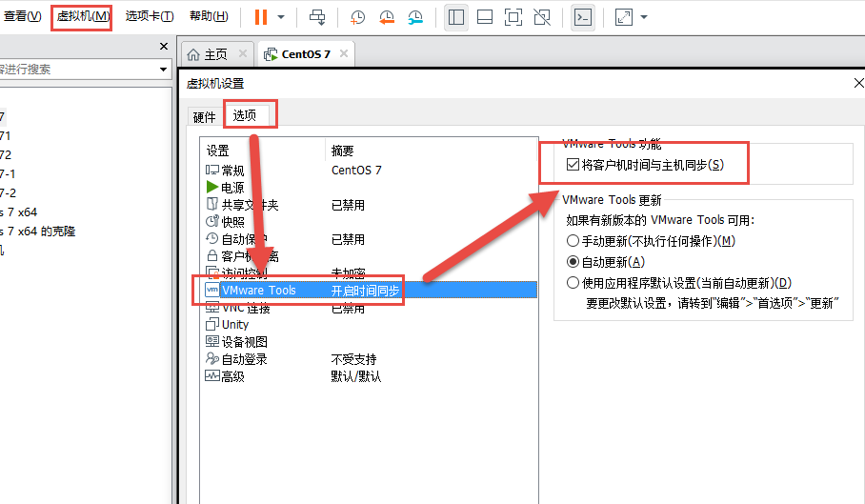Select VMware Tools in settings list
The image size is (865, 504).
click(258, 290)
